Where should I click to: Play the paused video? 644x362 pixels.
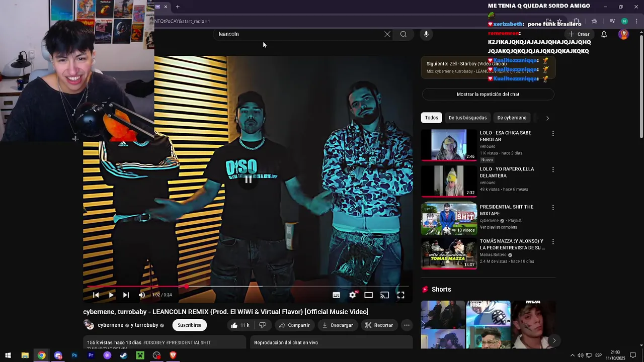coord(111,295)
